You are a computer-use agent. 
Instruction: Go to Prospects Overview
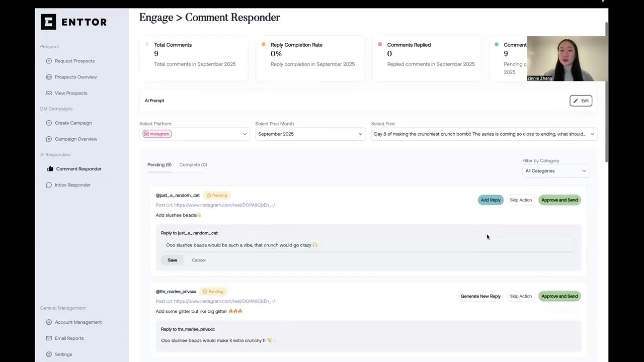coord(75,77)
